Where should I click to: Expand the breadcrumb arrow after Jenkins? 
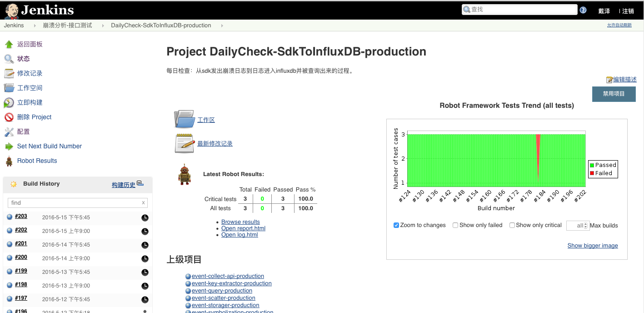(35, 25)
